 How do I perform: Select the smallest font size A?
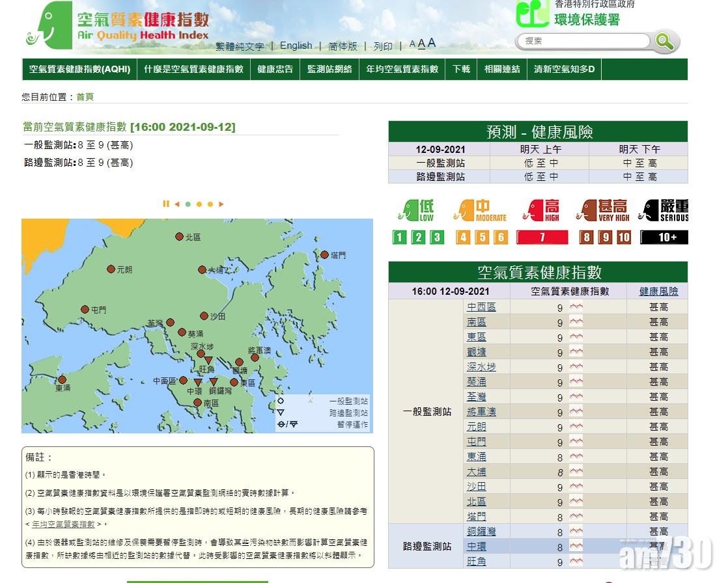pyautogui.click(x=412, y=45)
